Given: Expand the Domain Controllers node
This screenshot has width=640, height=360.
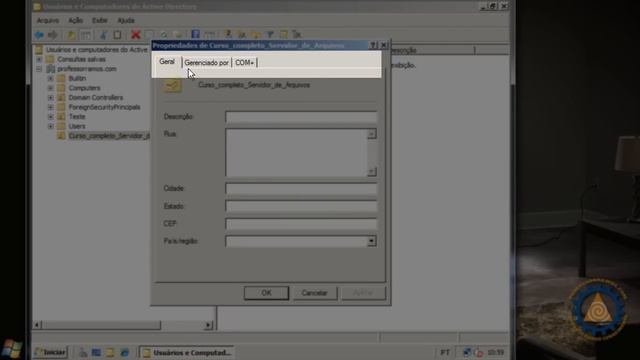Looking at the screenshot, I should pyautogui.click(x=51, y=98).
